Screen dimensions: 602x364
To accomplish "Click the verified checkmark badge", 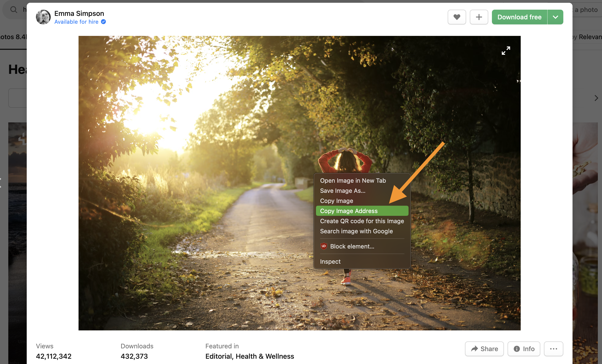I will click(103, 22).
